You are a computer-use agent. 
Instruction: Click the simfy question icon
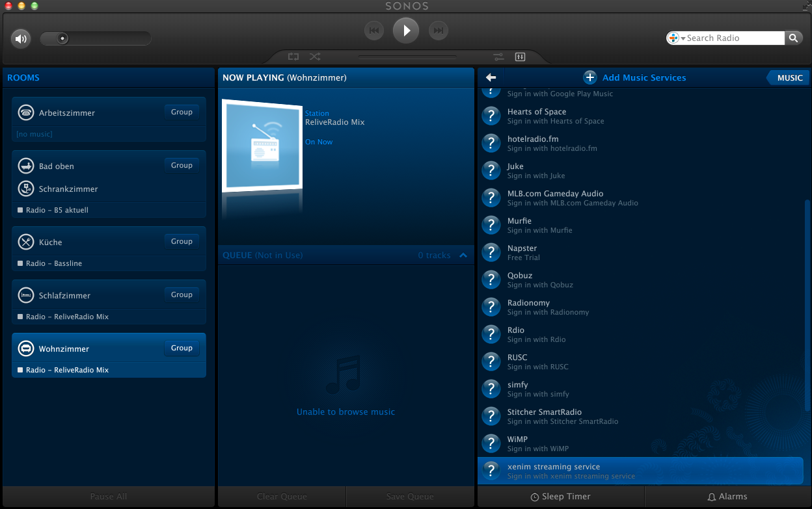coord(491,389)
